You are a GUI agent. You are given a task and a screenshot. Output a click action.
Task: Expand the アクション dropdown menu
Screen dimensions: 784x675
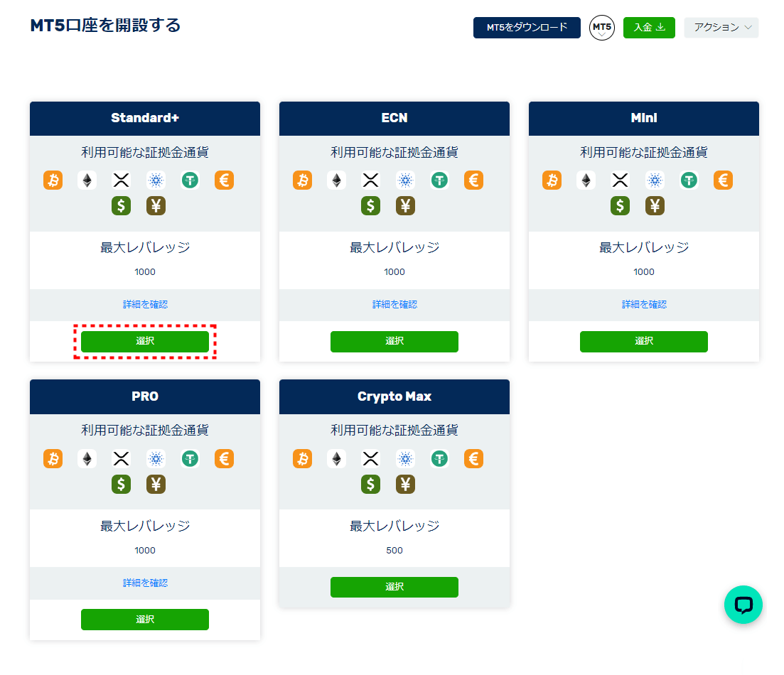tap(721, 28)
